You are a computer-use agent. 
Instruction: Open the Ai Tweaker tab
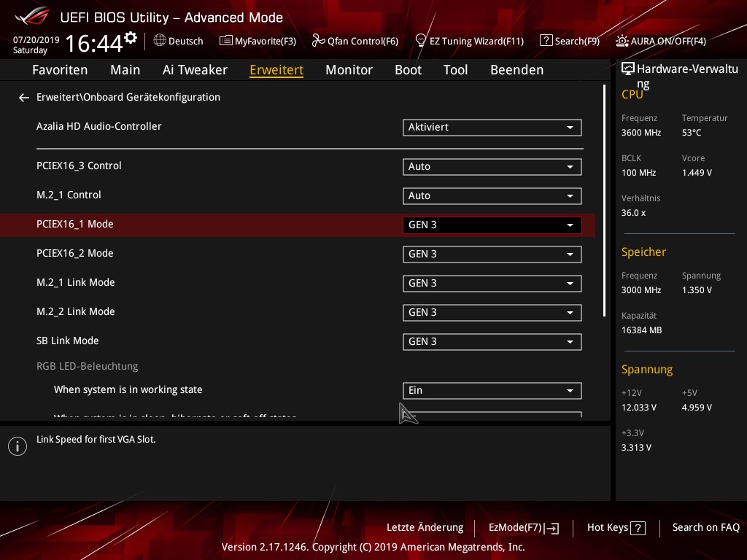[x=195, y=70]
